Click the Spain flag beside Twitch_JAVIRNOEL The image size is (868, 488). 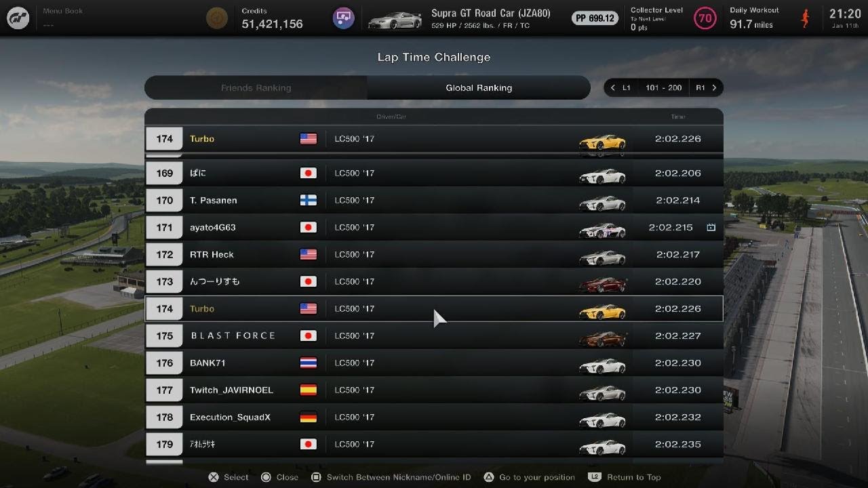(x=308, y=390)
